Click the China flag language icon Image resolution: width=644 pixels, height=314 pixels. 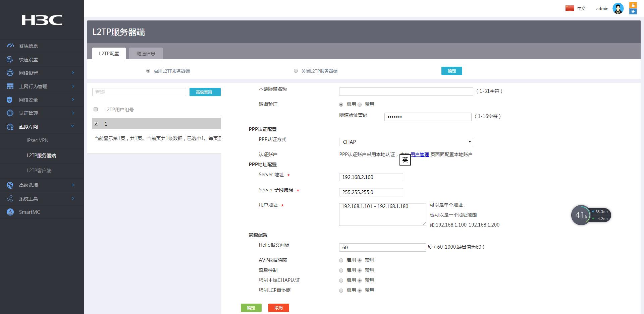tap(570, 8)
